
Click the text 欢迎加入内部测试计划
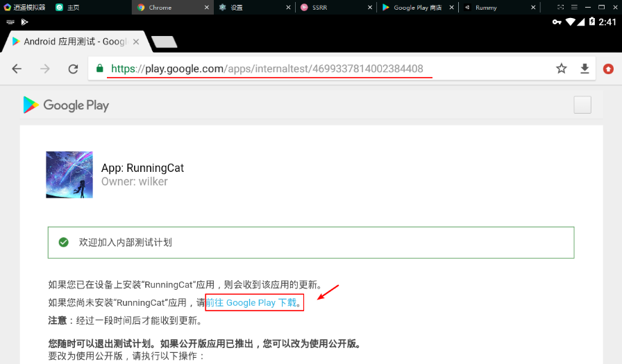[126, 243]
